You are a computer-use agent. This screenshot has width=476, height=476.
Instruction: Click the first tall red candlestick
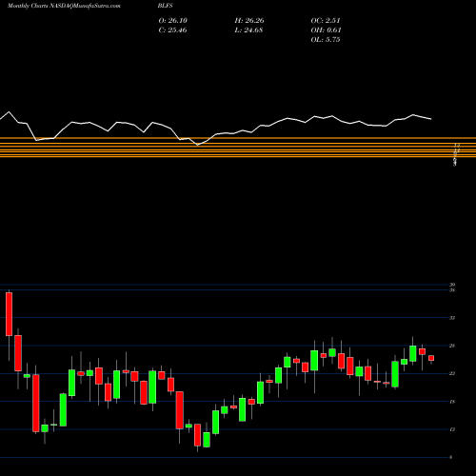[9, 314]
